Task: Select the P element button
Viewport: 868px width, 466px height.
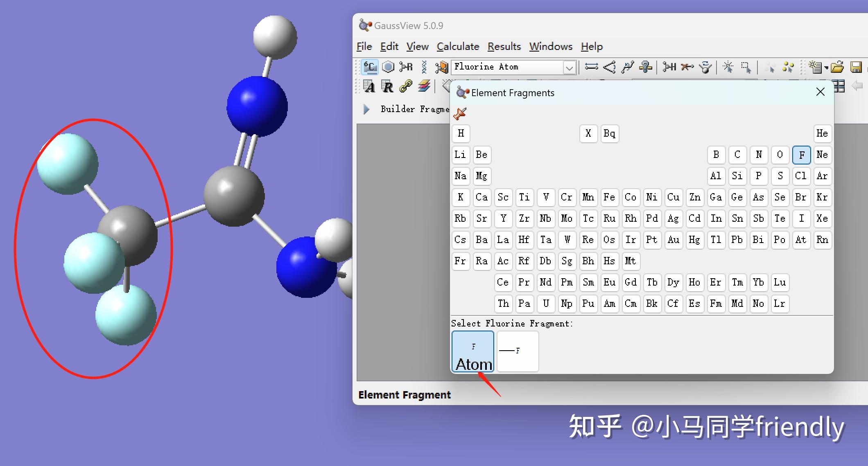Action: (759, 176)
